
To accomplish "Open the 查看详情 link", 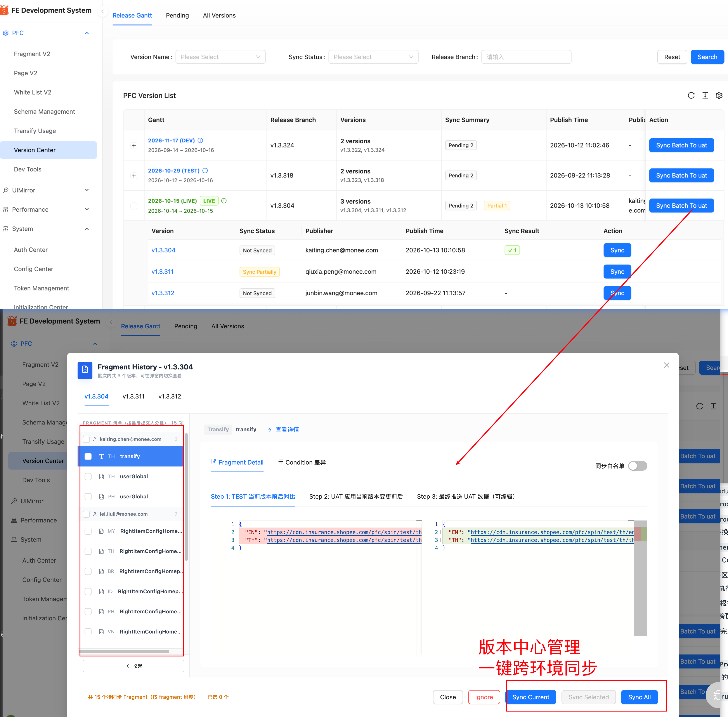I will pos(287,430).
